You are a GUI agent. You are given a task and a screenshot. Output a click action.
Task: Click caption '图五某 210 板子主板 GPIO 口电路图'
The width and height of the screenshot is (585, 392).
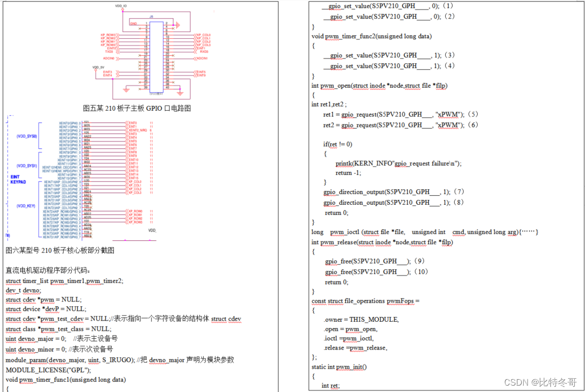pos(137,108)
